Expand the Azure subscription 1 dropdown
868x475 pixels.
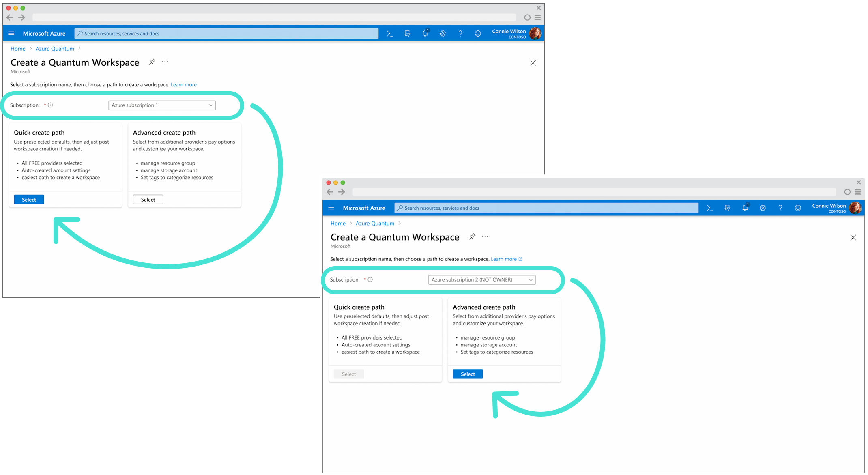point(162,105)
